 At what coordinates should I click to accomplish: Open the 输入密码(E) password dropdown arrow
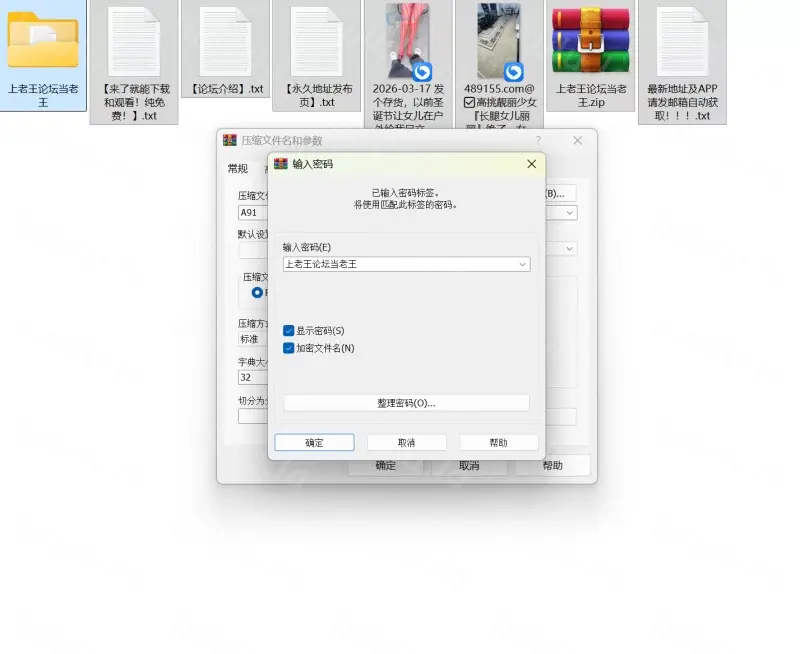(522, 264)
